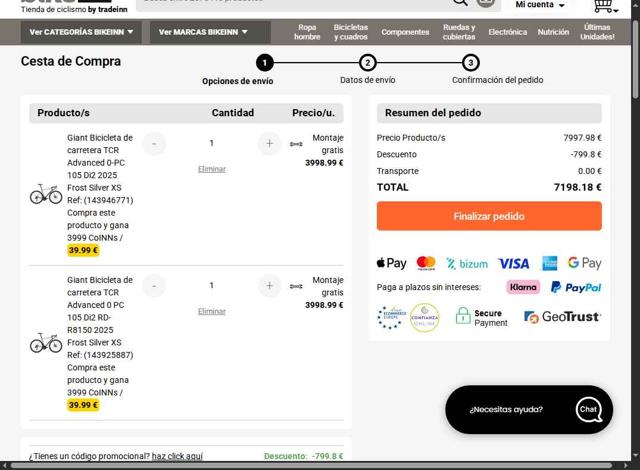Decrease quantity of TCR Advanced 0-PC bike
640x470 pixels.
coord(154,144)
